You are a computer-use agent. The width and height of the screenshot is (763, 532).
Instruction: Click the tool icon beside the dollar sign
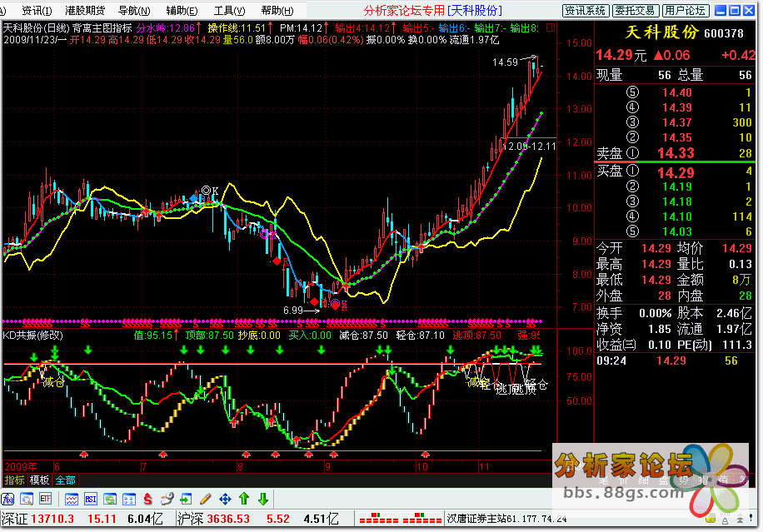167,499
